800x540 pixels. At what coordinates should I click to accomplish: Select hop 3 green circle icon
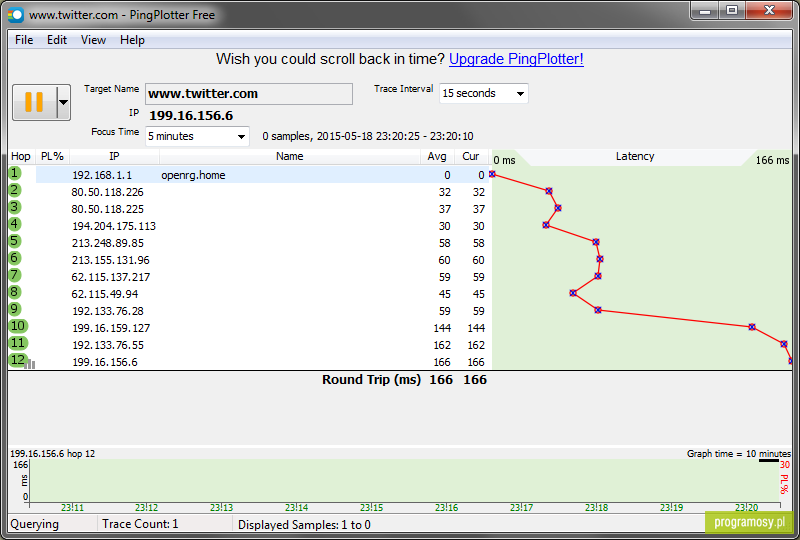tap(15, 207)
